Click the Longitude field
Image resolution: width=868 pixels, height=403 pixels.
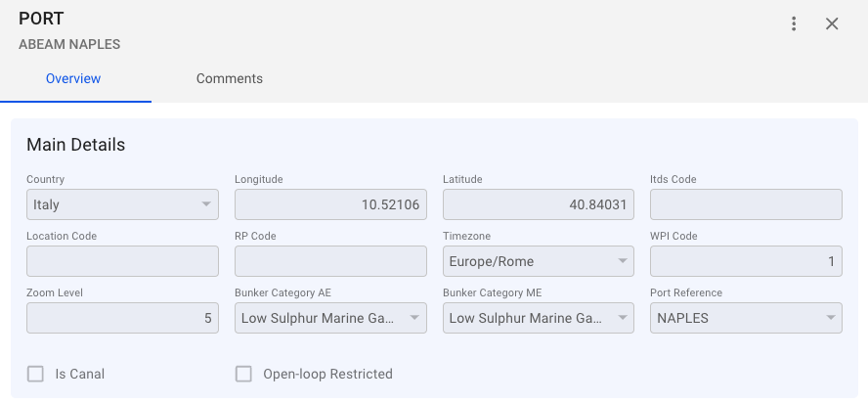click(330, 204)
